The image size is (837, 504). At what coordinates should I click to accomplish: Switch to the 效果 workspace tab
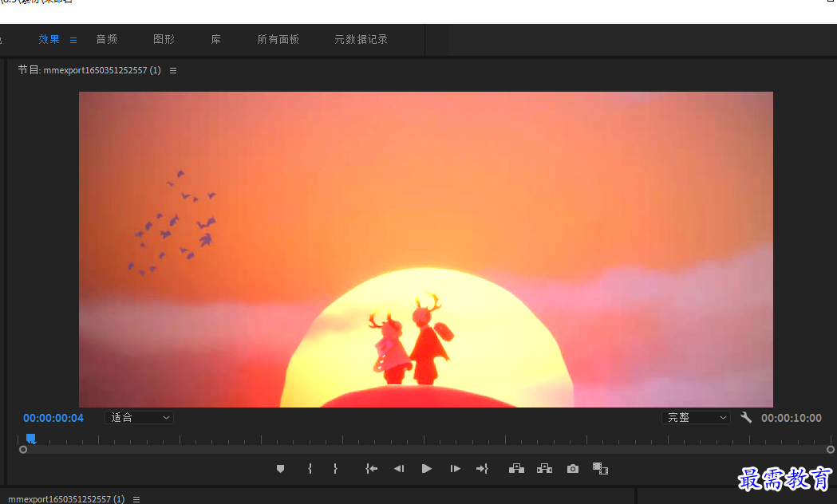click(x=49, y=39)
